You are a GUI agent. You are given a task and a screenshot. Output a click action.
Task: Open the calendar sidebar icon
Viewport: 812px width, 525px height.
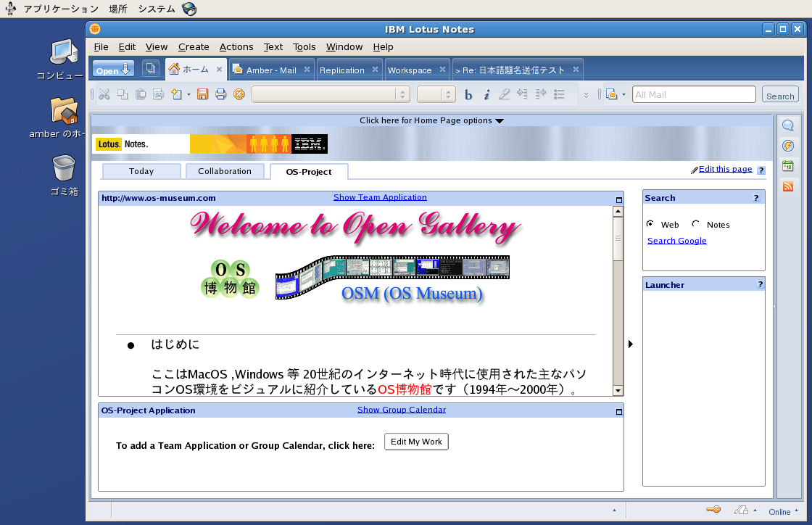coord(787,166)
